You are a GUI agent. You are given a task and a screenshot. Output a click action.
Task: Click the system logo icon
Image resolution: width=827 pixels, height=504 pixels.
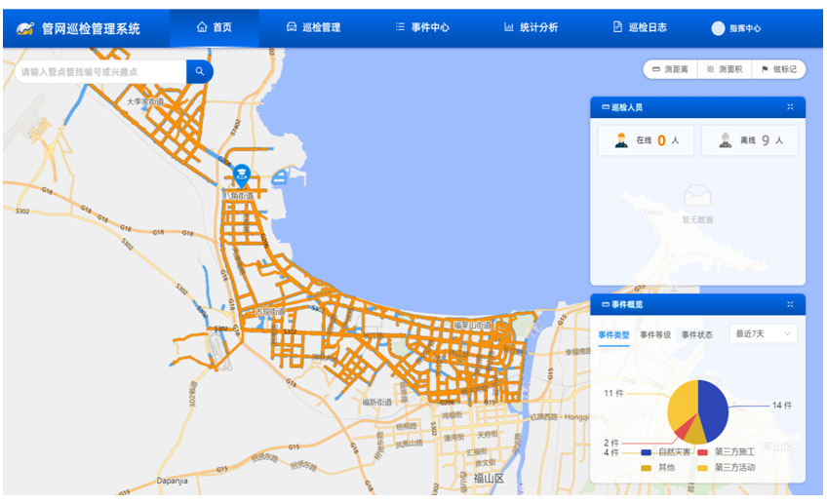pyautogui.click(x=25, y=28)
